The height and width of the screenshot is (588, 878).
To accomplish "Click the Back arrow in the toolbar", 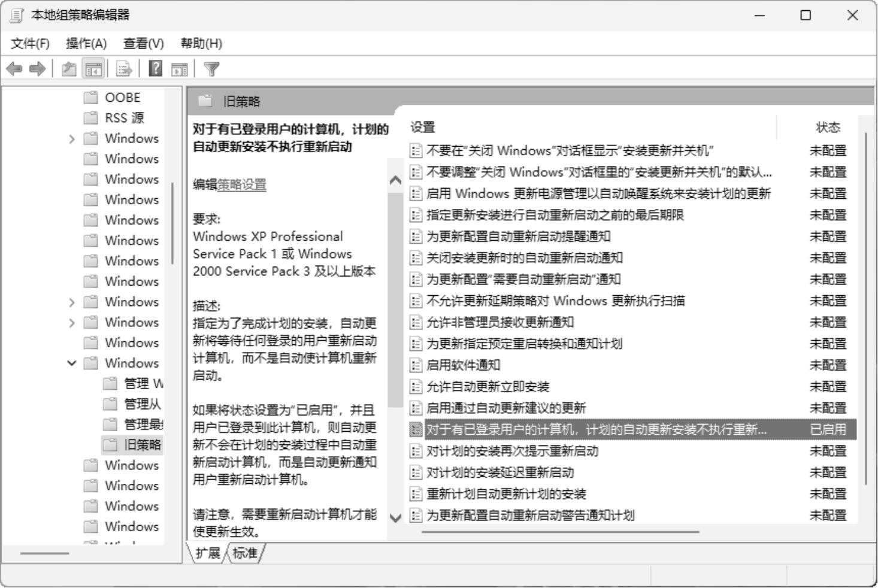I will [14, 69].
